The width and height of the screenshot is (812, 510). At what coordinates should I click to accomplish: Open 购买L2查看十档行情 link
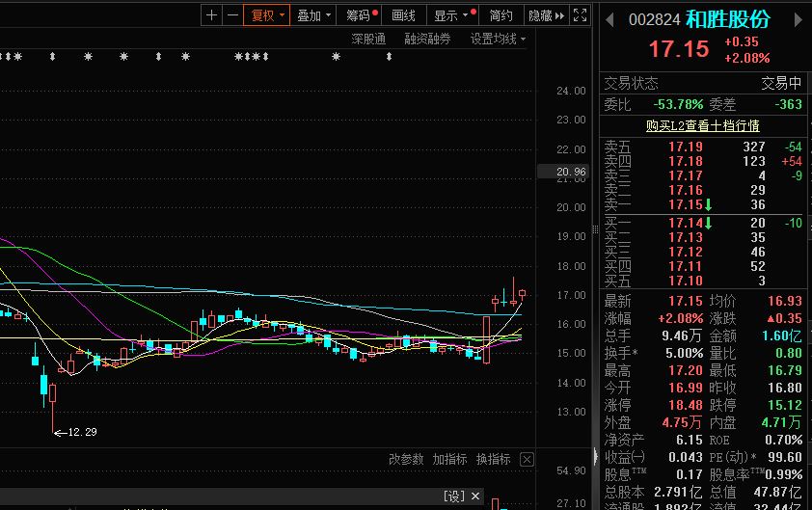pyautogui.click(x=702, y=125)
